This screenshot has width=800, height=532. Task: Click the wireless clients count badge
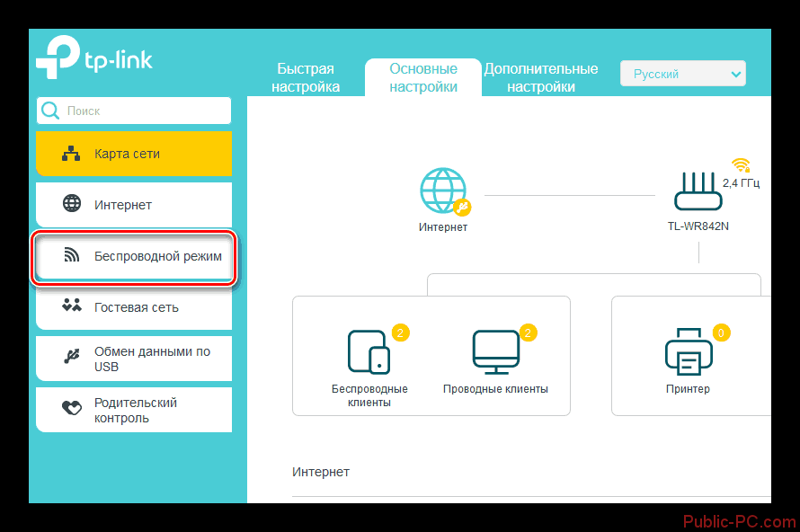[401, 332]
